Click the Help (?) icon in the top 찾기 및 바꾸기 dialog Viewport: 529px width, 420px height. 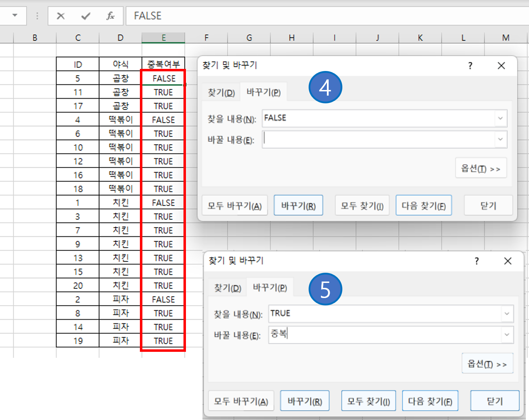pos(470,65)
